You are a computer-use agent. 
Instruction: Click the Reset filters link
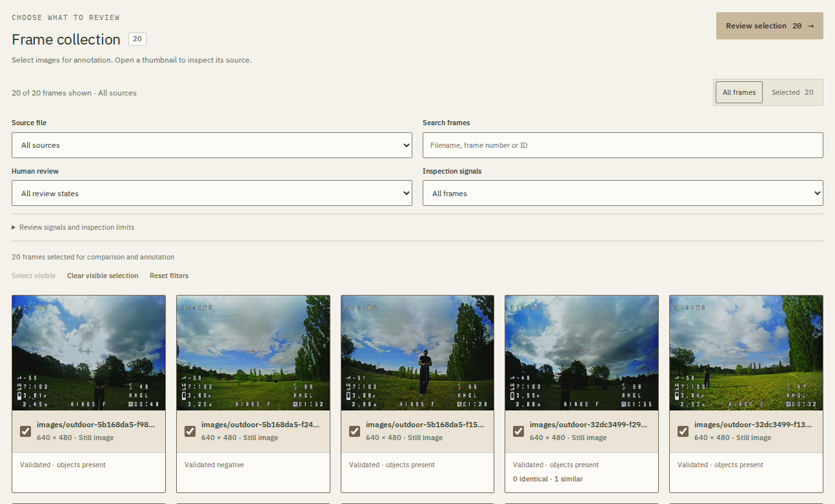coord(169,276)
